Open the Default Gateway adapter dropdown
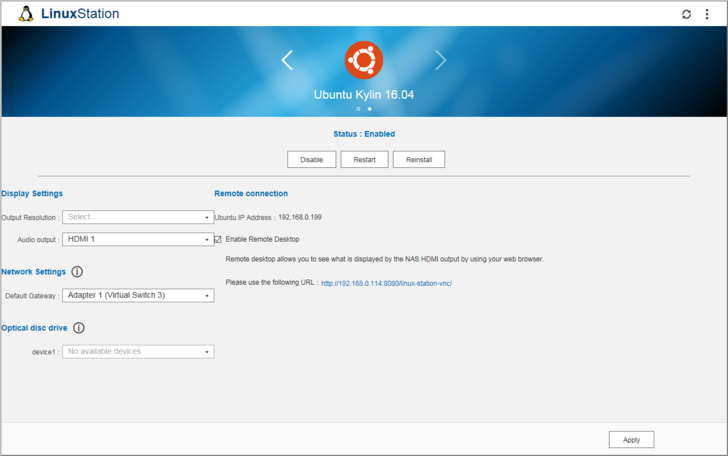 pyautogui.click(x=138, y=296)
